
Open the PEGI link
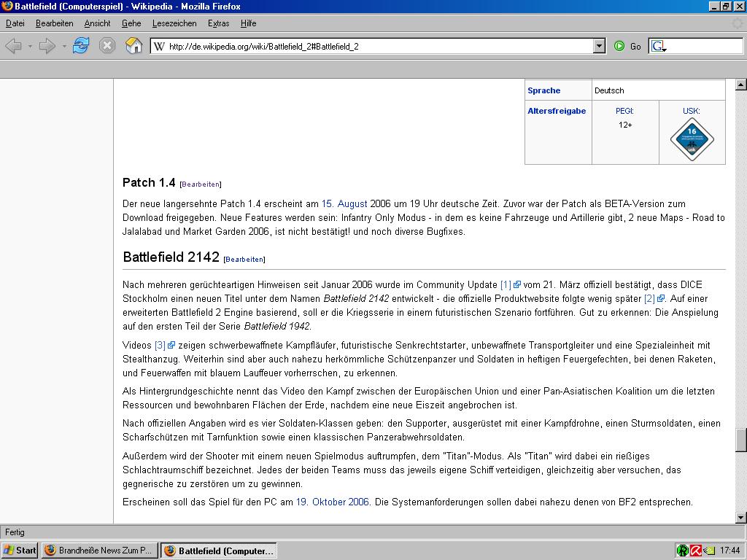pyautogui.click(x=624, y=111)
